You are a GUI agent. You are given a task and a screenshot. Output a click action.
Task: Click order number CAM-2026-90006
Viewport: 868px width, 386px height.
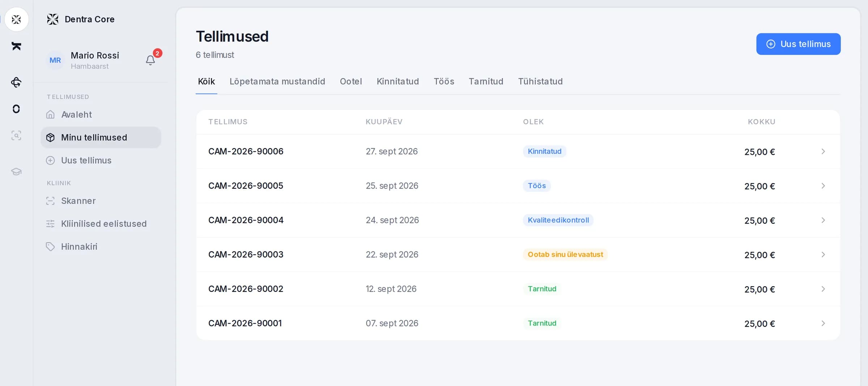[246, 151]
